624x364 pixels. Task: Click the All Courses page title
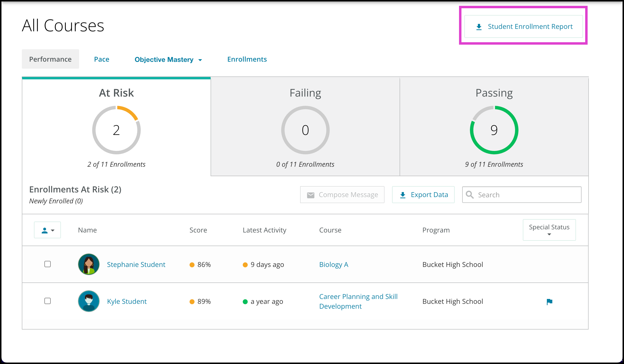(63, 25)
